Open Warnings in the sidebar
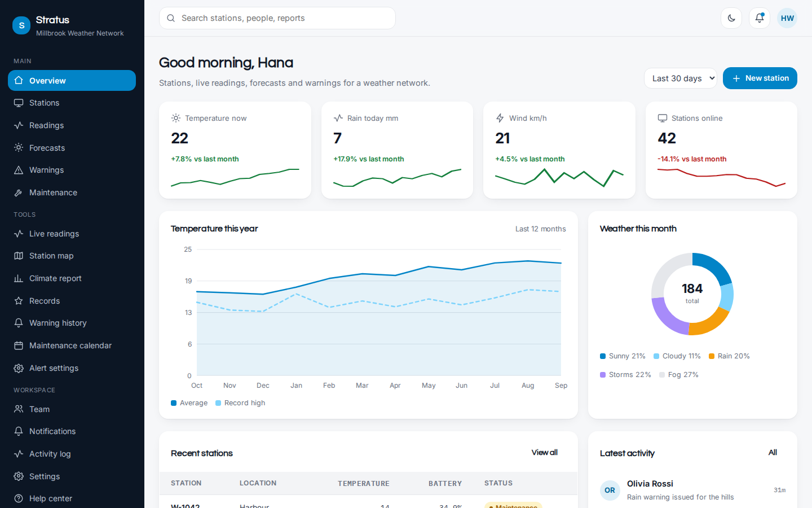Viewport: 812px width, 508px height. coord(72,170)
